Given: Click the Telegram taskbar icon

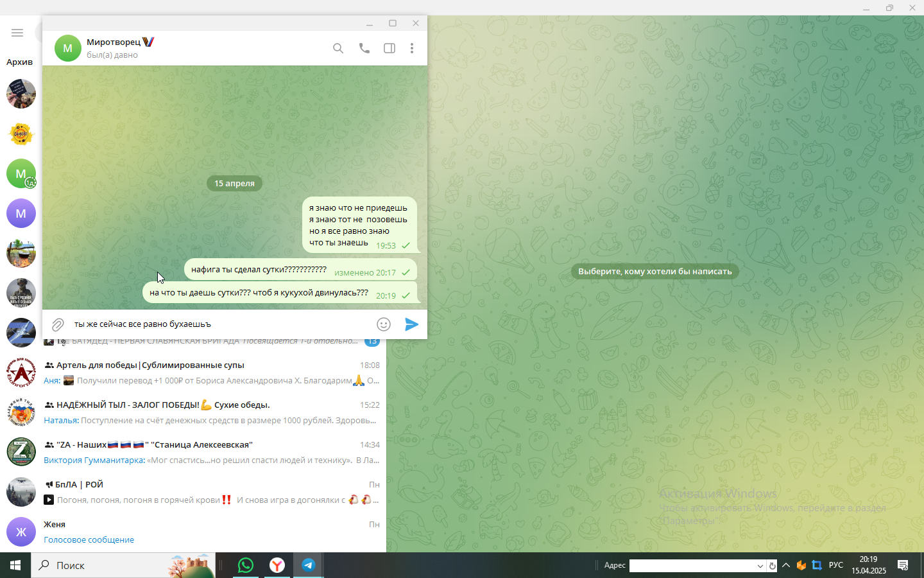Looking at the screenshot, I should [309, 565].
